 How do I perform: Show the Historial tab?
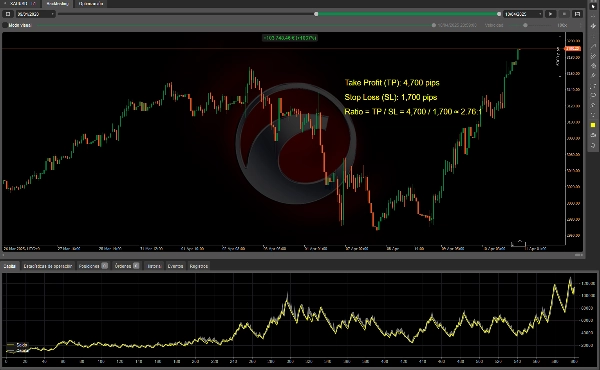154,266
